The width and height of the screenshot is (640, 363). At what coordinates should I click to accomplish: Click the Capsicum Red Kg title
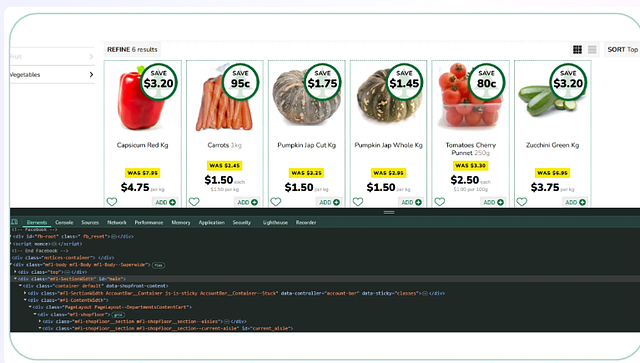tap(142, 145)
